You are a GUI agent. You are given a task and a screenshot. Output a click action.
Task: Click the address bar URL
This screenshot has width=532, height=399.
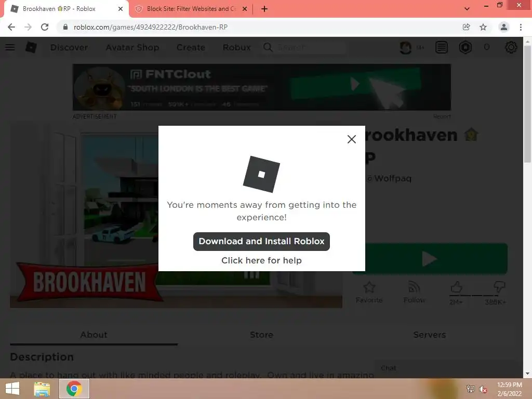pyautogui.click(x=150, y=27)
